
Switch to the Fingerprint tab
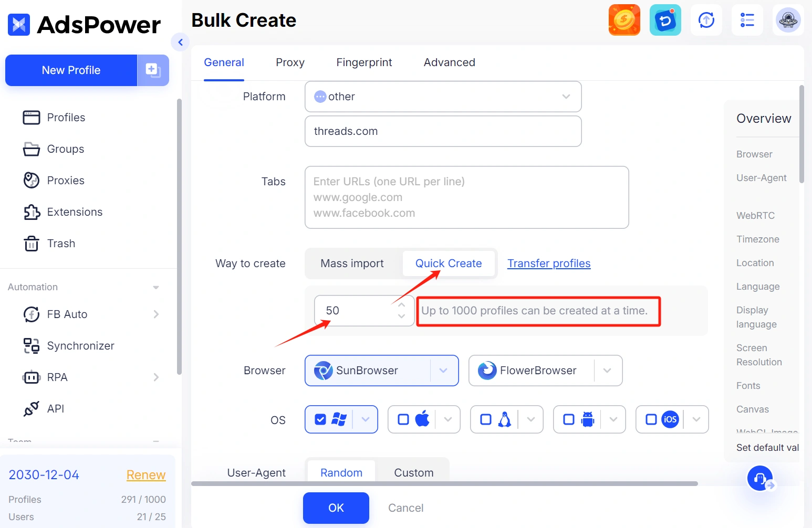(364, 62)
